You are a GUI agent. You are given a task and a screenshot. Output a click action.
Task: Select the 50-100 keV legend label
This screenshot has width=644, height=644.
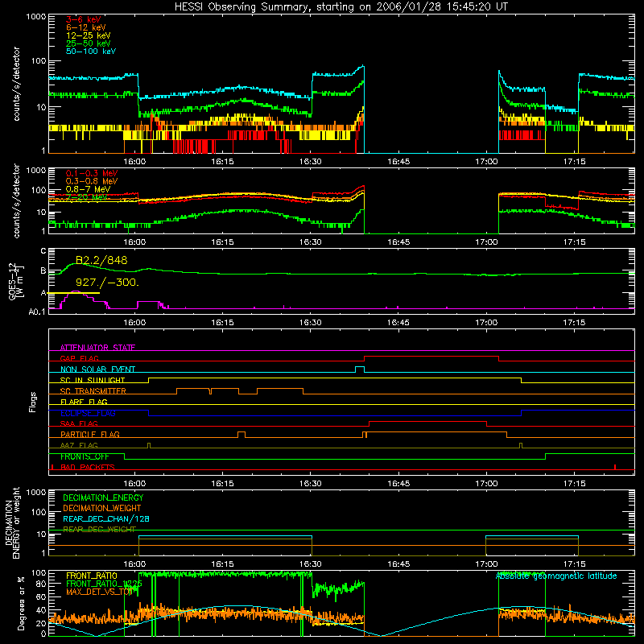pos(90,52)
